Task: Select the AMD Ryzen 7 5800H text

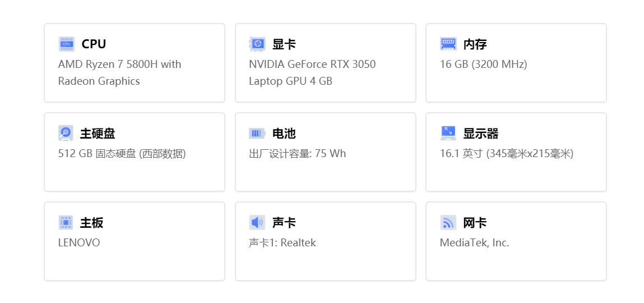Action: click(119, 64)
